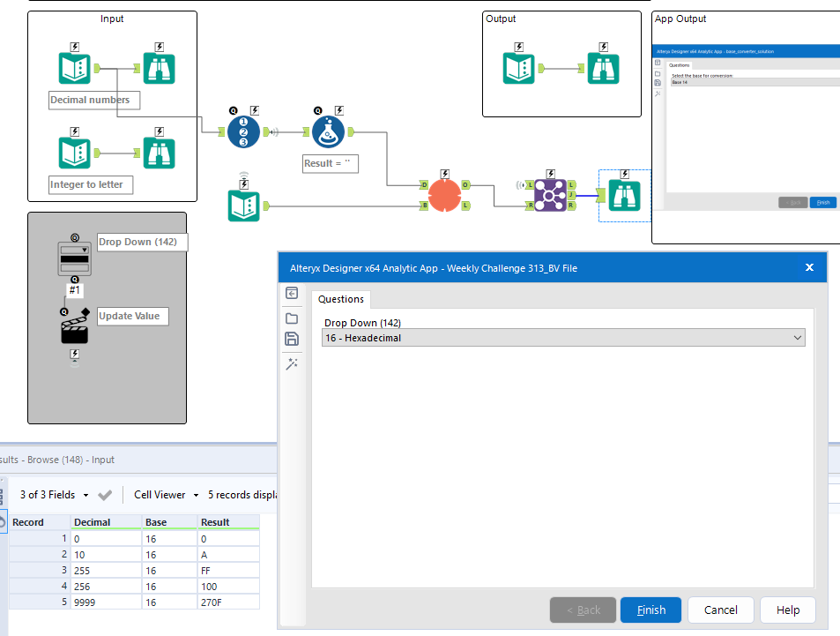Image resolution: width=840 pixels, height=636 pixels.
Task: Click the save icon in app sidebar
Action: 292,339
